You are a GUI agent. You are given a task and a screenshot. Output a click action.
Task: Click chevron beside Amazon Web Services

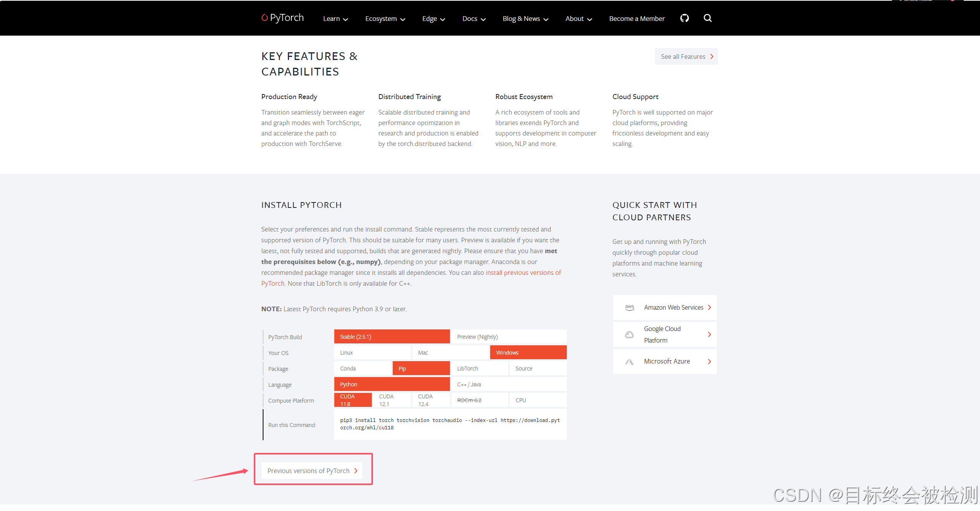[709, 307]
